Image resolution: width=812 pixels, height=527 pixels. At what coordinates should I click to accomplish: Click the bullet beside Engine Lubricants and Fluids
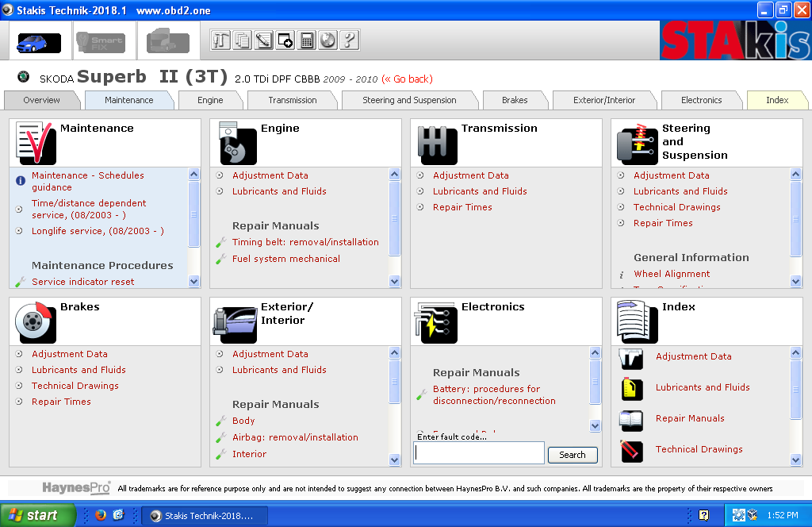(220, 191)
